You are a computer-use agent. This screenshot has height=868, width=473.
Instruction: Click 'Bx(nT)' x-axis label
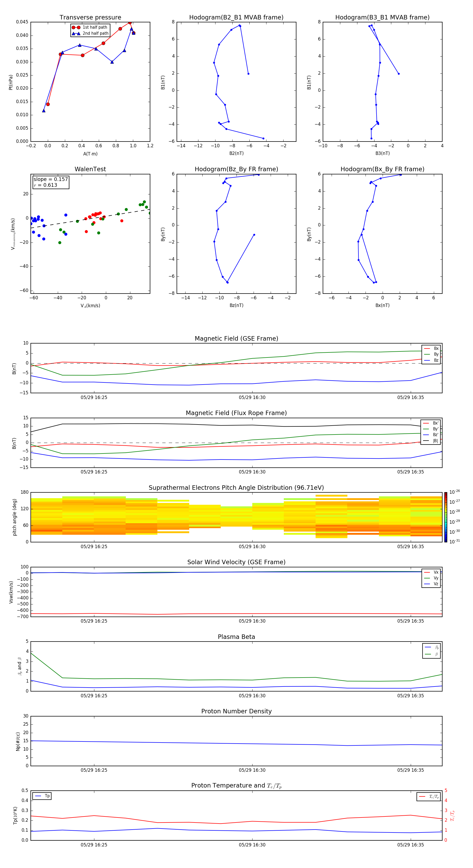point(382,306)
